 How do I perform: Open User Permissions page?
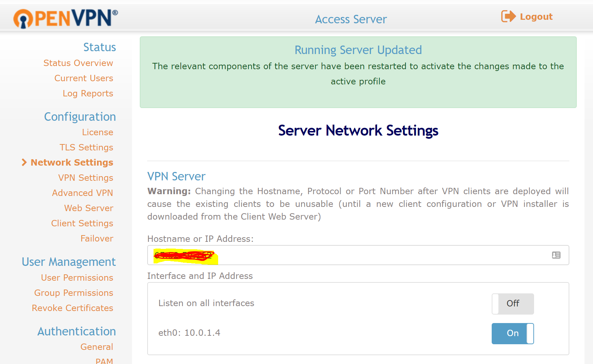click(77, 278)
